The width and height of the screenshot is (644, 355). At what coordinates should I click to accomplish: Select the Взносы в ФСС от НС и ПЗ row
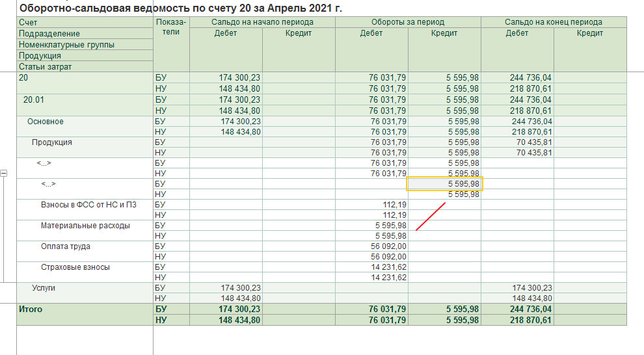(x=88, y=205)
